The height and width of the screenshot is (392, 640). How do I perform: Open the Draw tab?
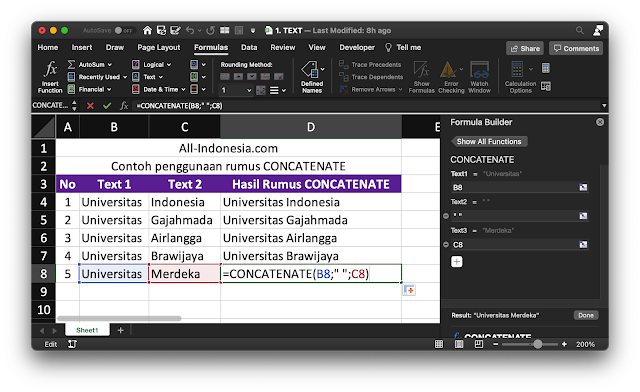115,47
